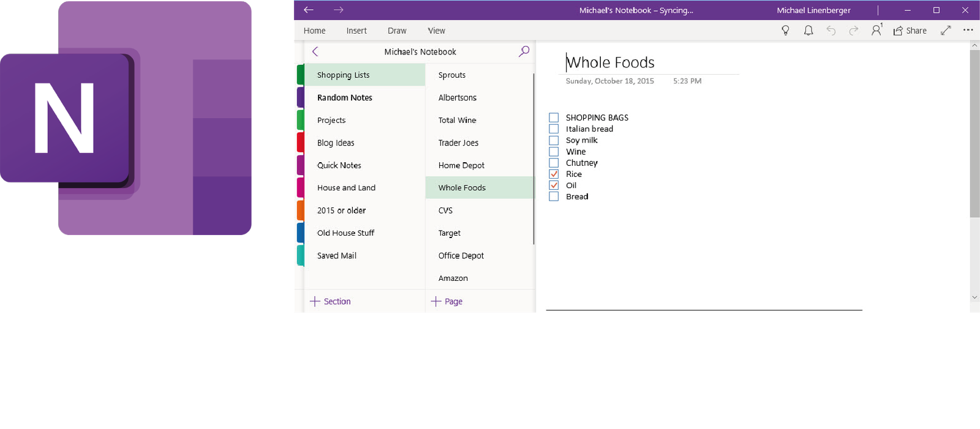
Task: Open the Draw tab
Action: (x=397, y=31)
